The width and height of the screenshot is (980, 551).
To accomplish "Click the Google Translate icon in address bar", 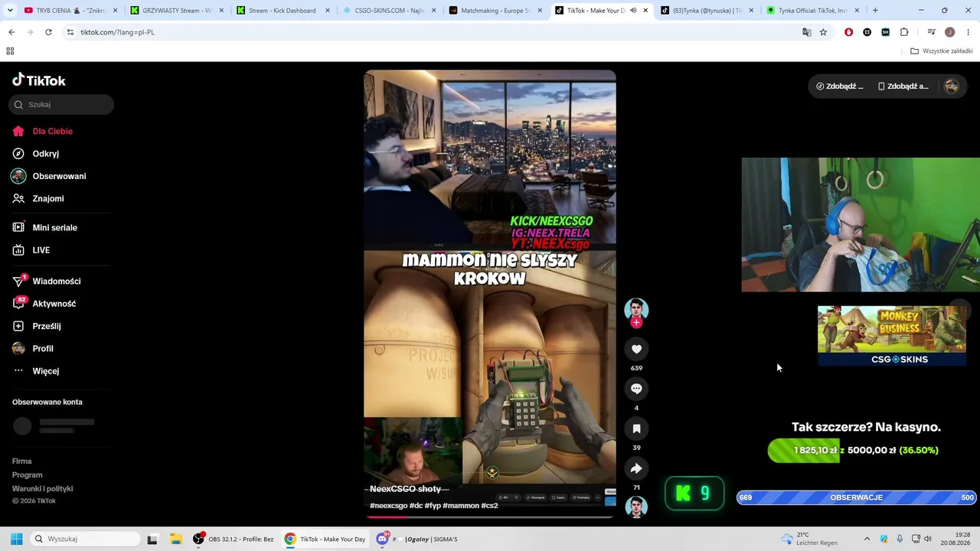I will [x=806, y=32].
